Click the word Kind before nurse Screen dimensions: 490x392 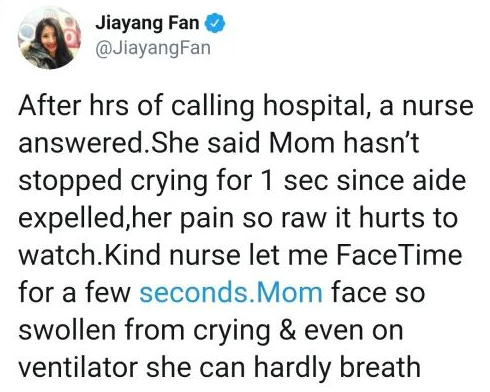[x=133, y=255]
